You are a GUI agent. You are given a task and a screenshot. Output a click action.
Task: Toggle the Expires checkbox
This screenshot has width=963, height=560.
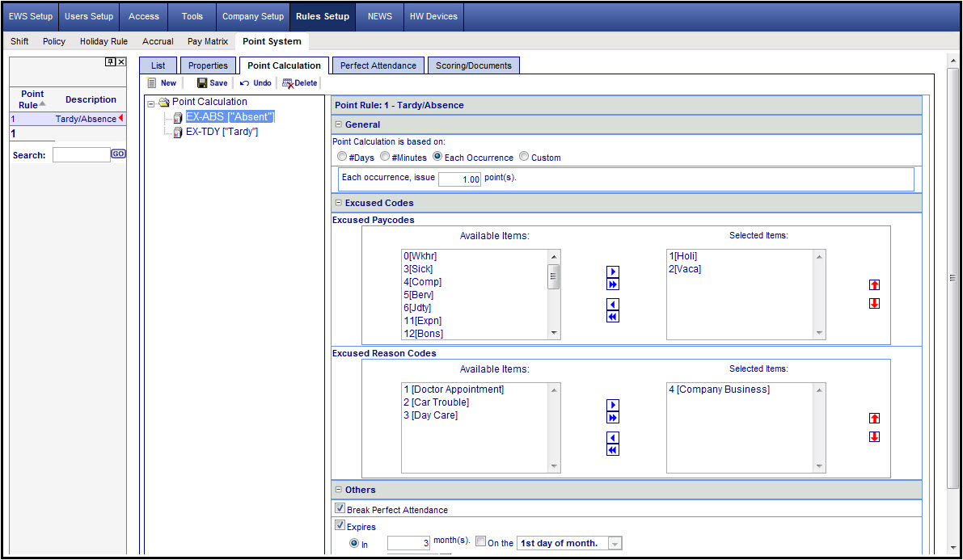pos(340,525)
